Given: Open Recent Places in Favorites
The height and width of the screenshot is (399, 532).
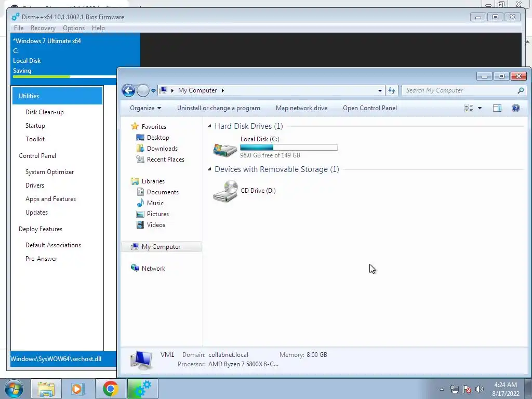Looking at the screenshot, I should [x=166, y=159].
